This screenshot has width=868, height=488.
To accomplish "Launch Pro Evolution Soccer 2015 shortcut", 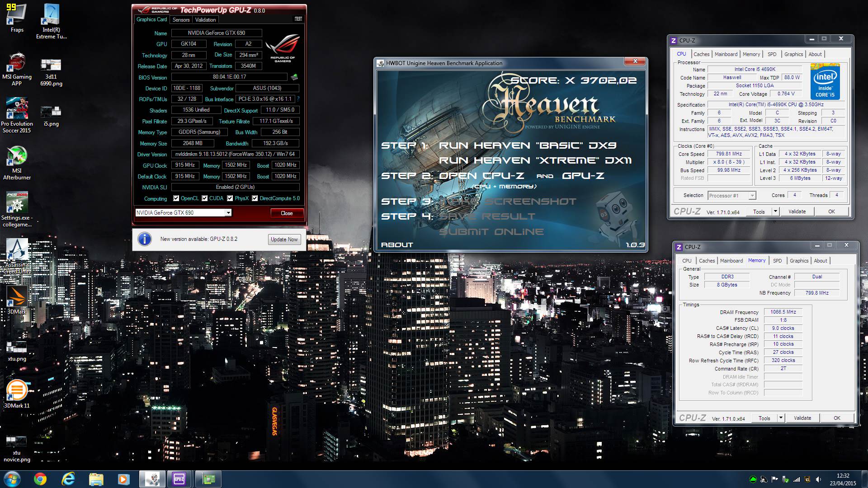I will (17, 115).
